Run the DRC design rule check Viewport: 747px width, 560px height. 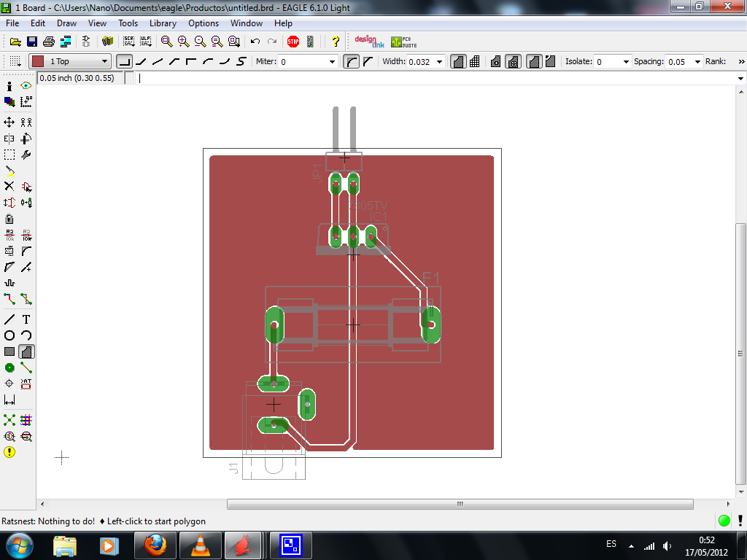[x=26, y=436]
